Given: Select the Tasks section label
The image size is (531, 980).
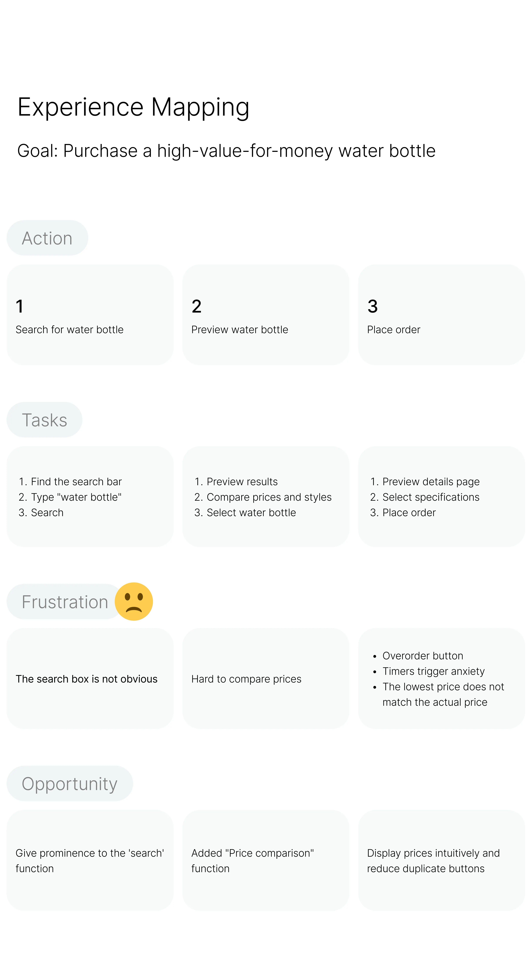Looking at the screenshot, I should (x=44, y=420).
